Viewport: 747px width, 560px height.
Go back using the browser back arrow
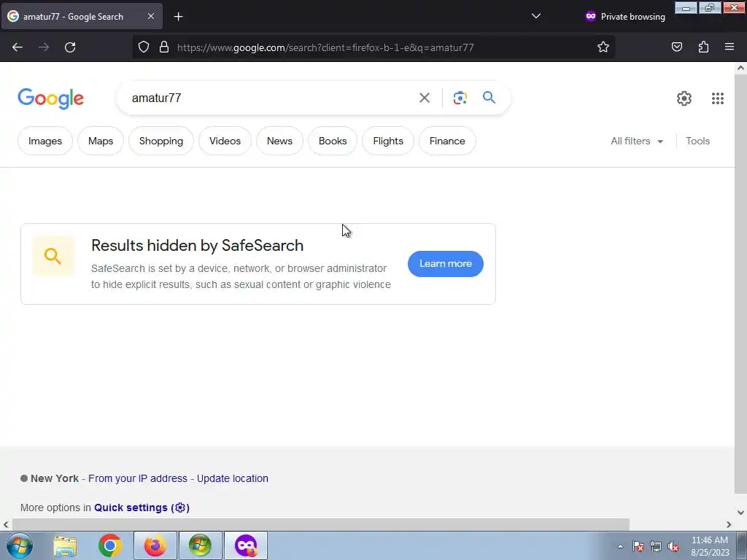coord(18,47)
